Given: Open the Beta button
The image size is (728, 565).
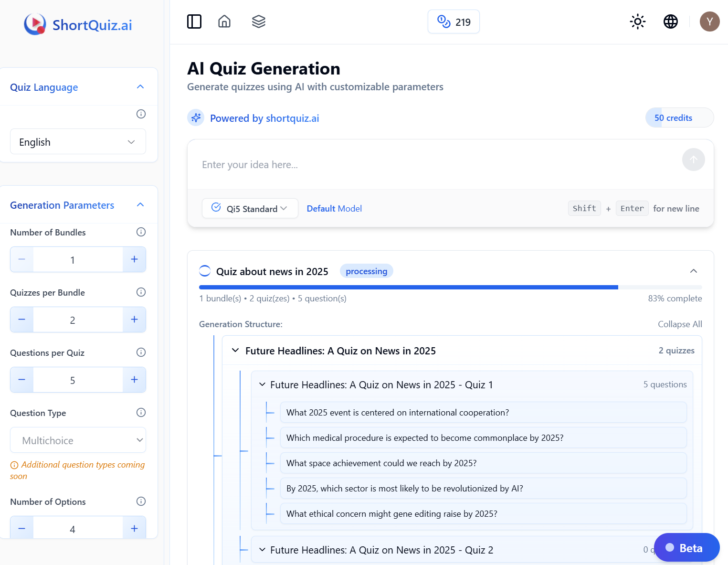Looking at the screenshot, I should click(x=686, y=547).
